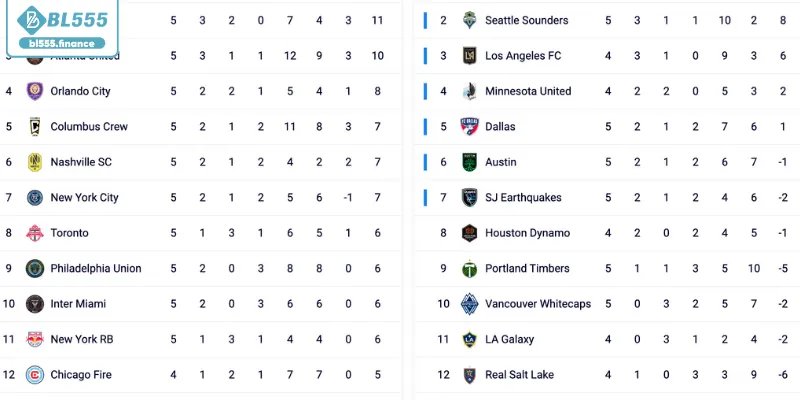Click the Vancouver Whitecaps logo
Viewport: 800px width, 400px height.
coord(469,304)
